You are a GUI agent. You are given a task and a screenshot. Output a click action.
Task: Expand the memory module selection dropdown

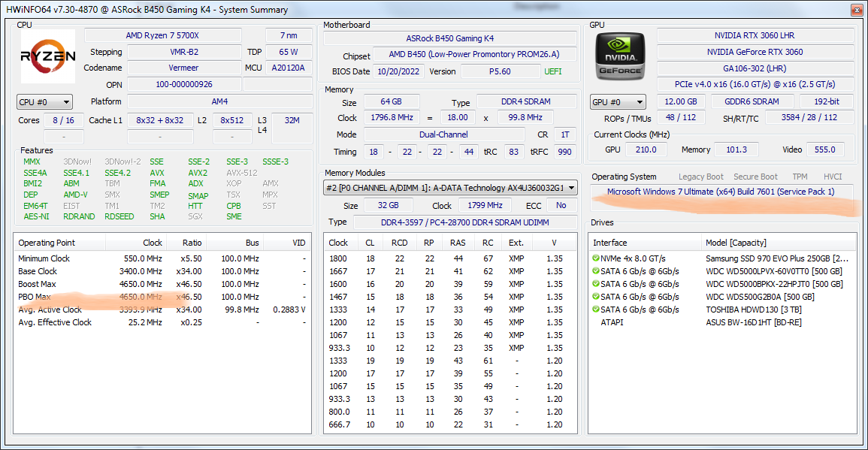coord(450,188)
